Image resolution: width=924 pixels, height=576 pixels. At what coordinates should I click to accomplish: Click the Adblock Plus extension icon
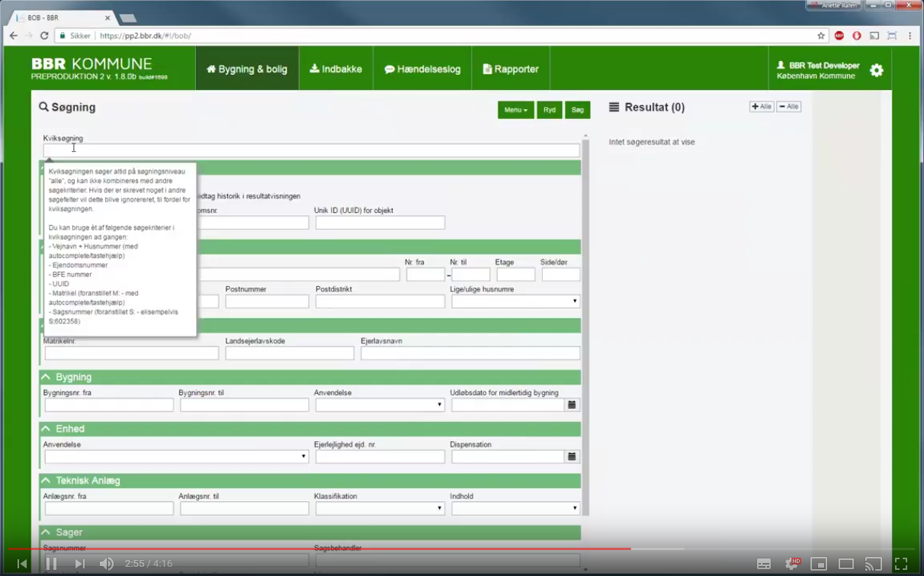coord(839,36)
